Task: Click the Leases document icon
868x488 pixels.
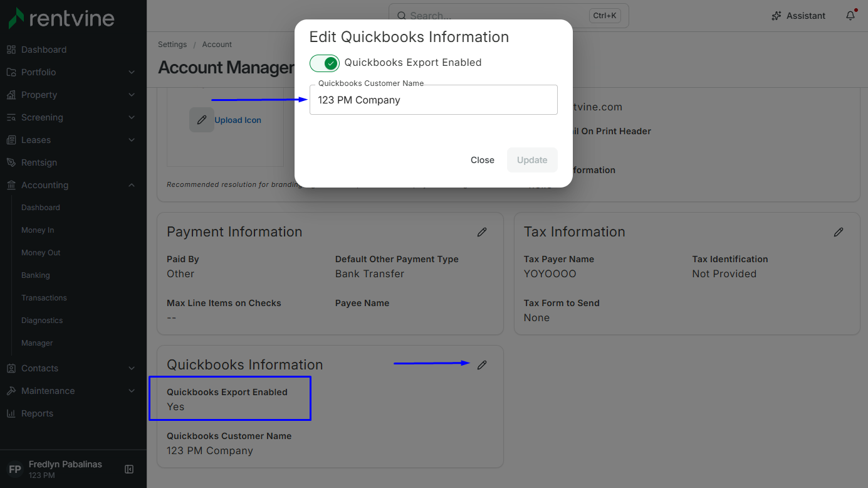Action: coord(11,140)
